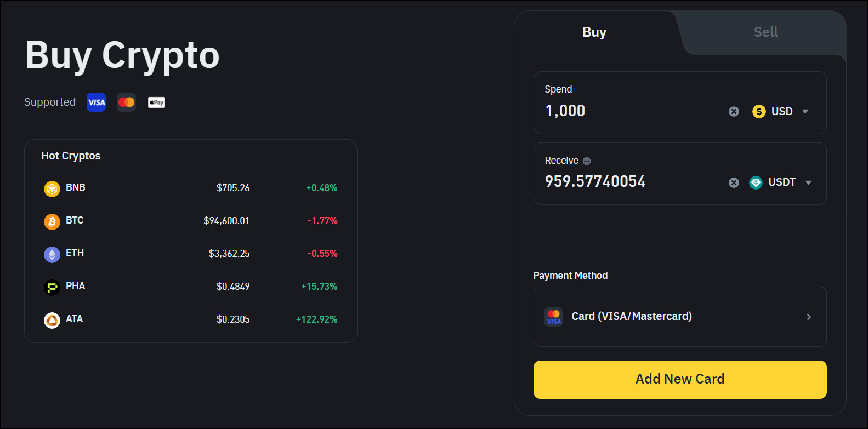
Task: Click the Apple Pay supported icon
Action: point(156,102)
